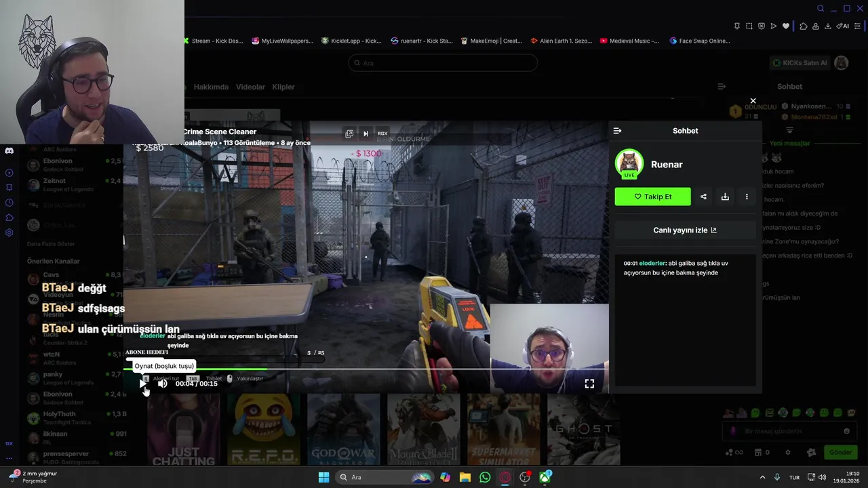
Task: Open browser easy setup menu icon
Action: (x=857, y=26)
